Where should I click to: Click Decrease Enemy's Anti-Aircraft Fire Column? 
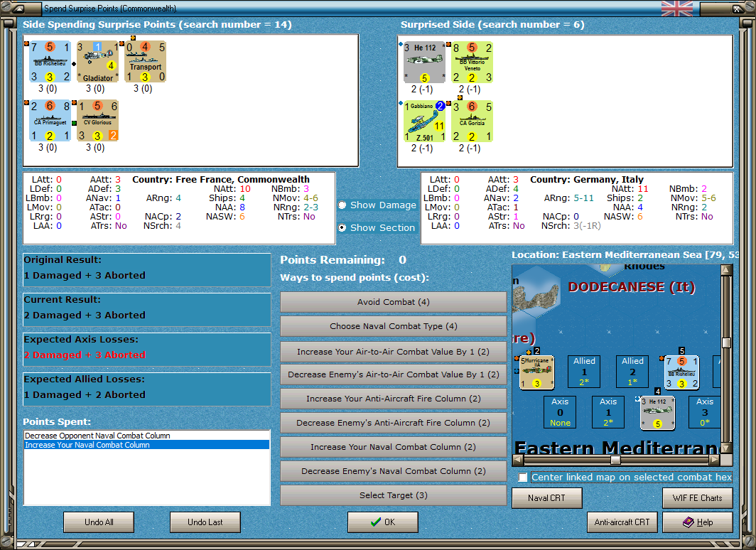pos(393,423)
